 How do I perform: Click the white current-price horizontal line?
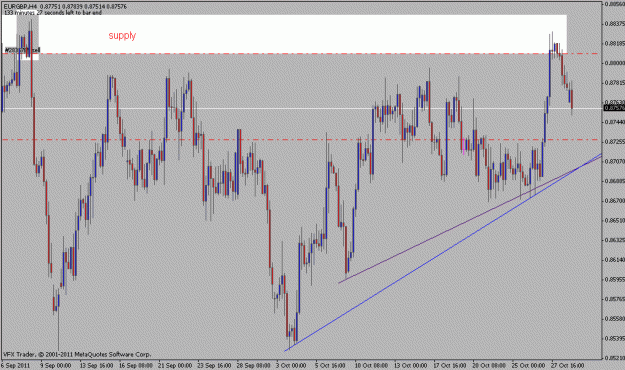301,108
